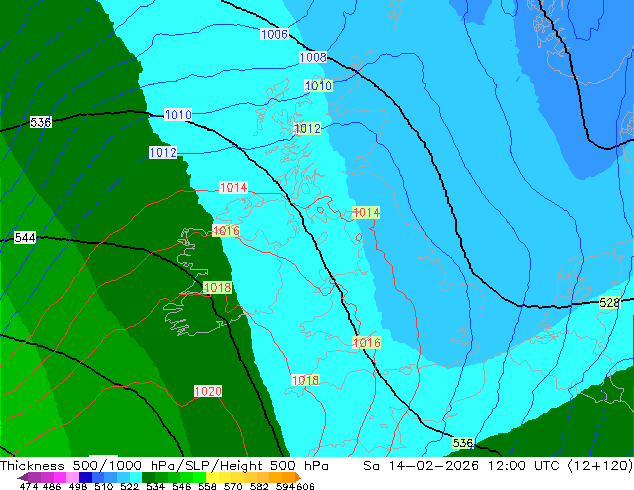Image resolution: width=634 pixels, height=490 pixels.
Task: Click the 1006 isobar label
Action: 274,34
